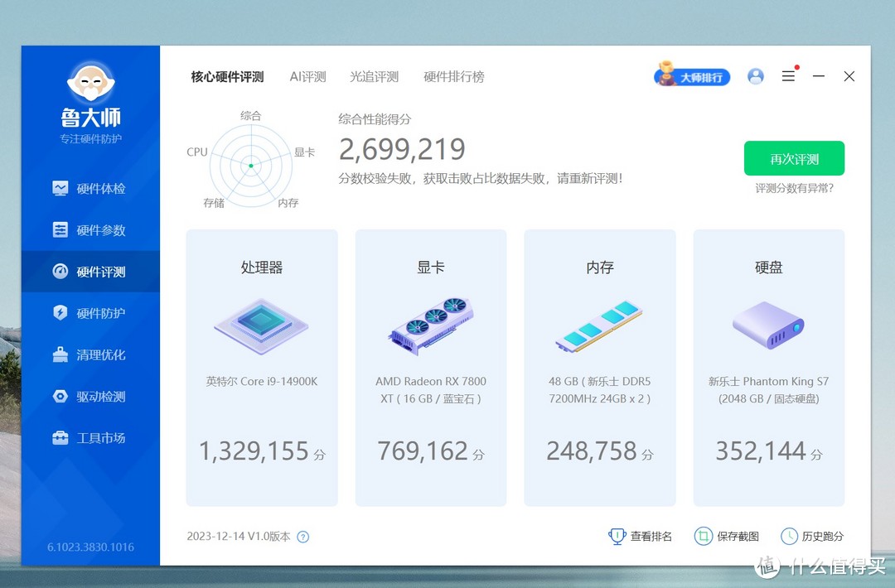Go to 硬件防护 section
The width and height of the screenshot is (895, 588).
[x=90, y=313]
